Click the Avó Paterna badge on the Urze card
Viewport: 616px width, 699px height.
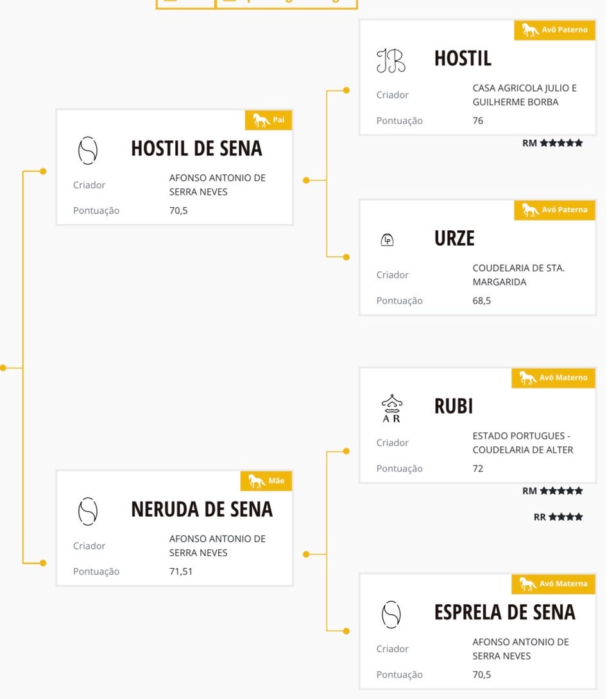pos(554,210)
